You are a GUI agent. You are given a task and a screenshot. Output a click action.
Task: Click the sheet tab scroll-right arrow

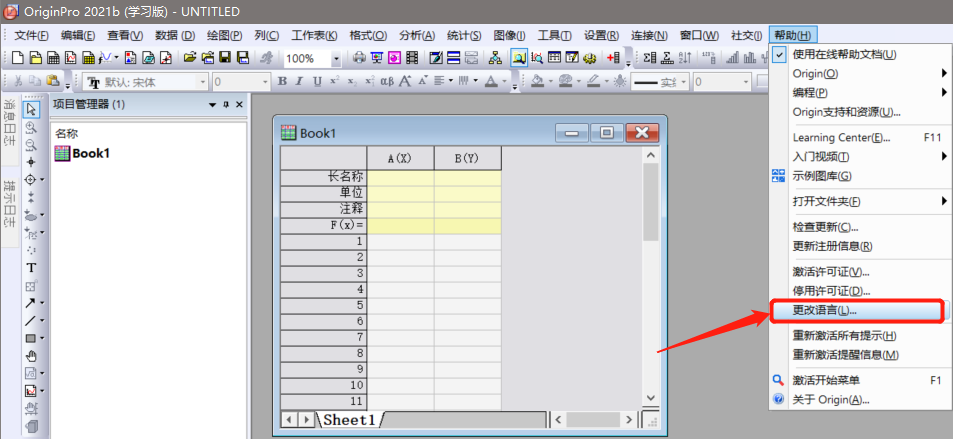(x=307, y=420)
